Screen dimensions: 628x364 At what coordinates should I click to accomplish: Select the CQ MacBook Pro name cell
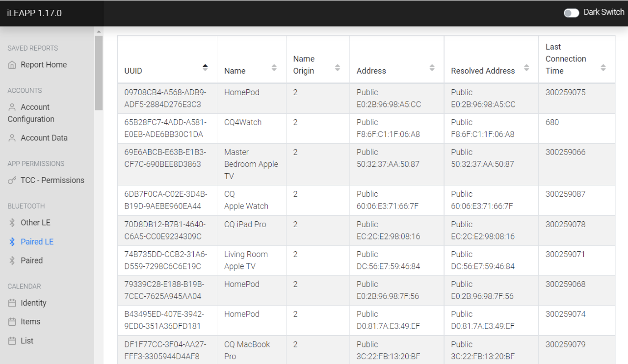[x=252, y=350]
